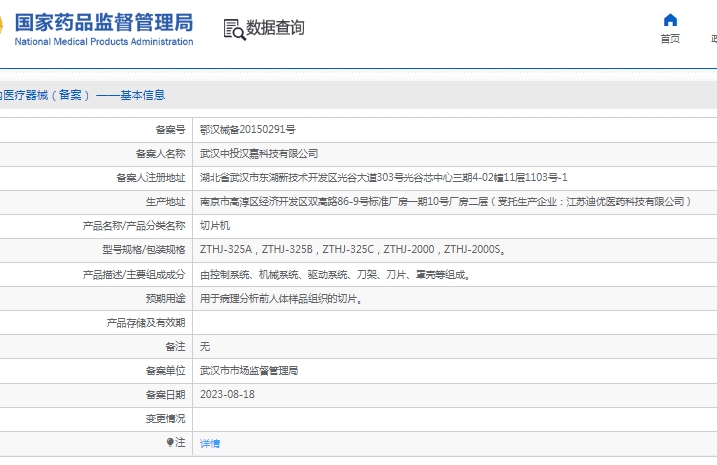Click the 生产地址 label
717x465 pixels.
click(x=166, y=202)
